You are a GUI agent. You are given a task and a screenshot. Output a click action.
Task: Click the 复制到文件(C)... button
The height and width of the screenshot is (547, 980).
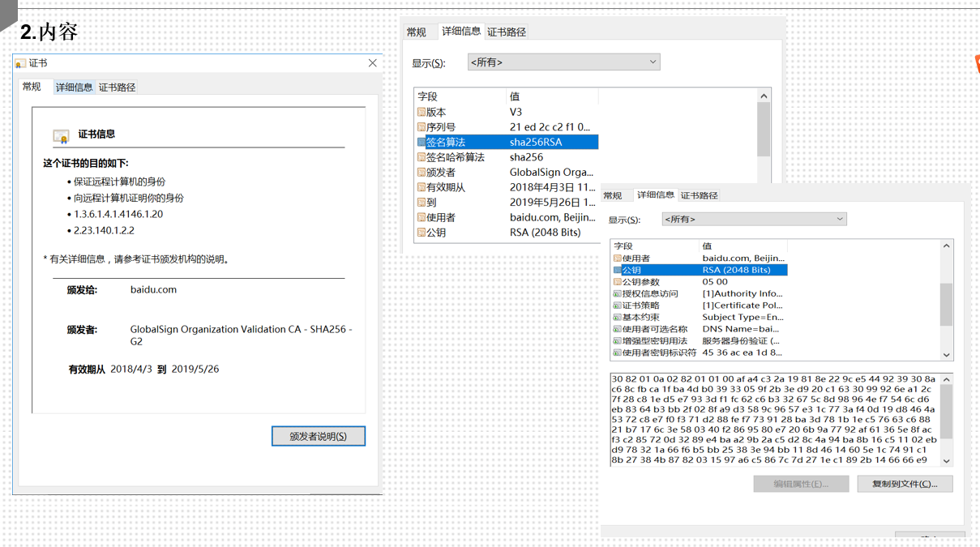tap(905, 484)
